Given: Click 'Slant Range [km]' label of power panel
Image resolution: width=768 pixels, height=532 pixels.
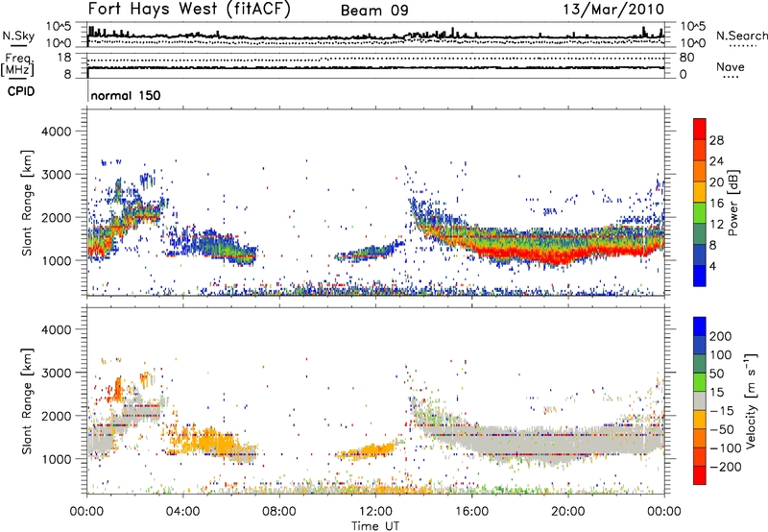Looking at the screenshot, I should point(28,203).
